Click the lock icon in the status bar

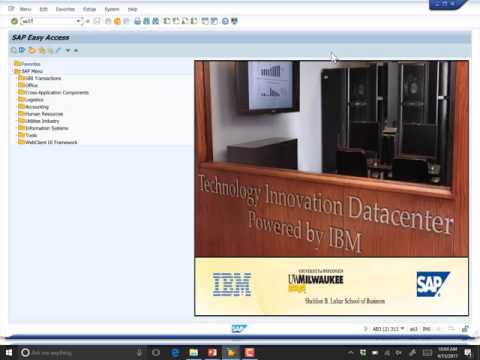coord(465,329)
